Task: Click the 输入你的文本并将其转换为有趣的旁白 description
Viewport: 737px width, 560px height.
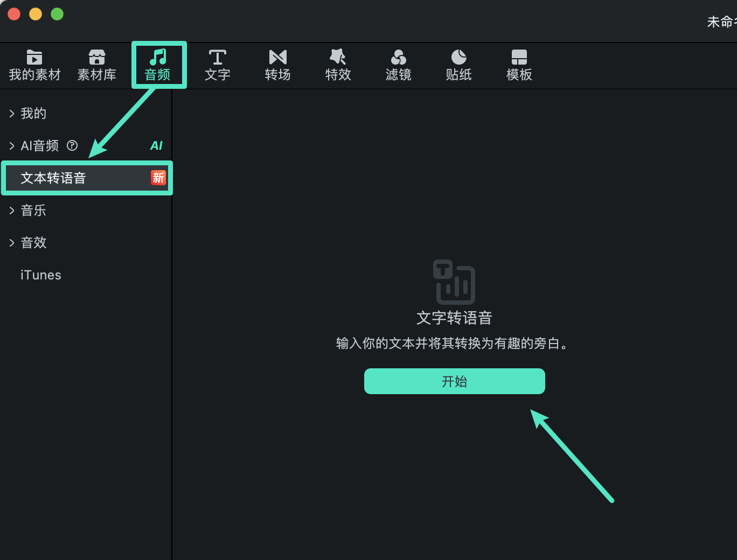Action: [x=451, y=344]
